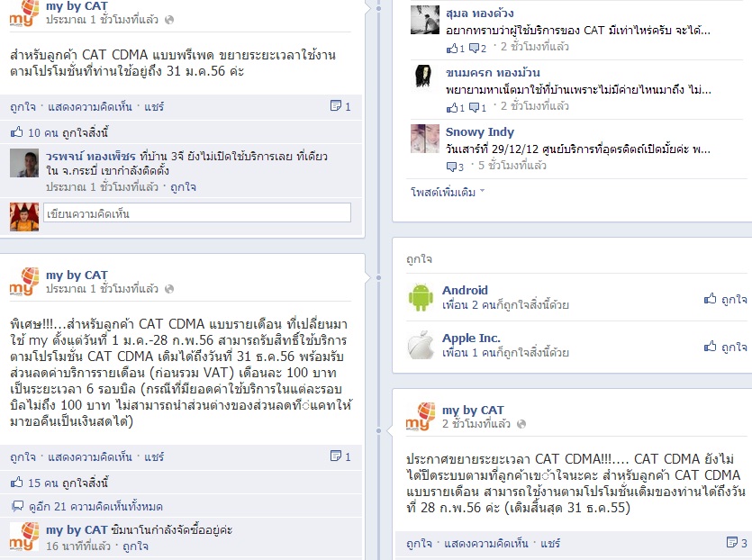Click แชร์ on the first prepaid CDMA post
Screen dimensions: 752x560
click(x=154, y=106)
